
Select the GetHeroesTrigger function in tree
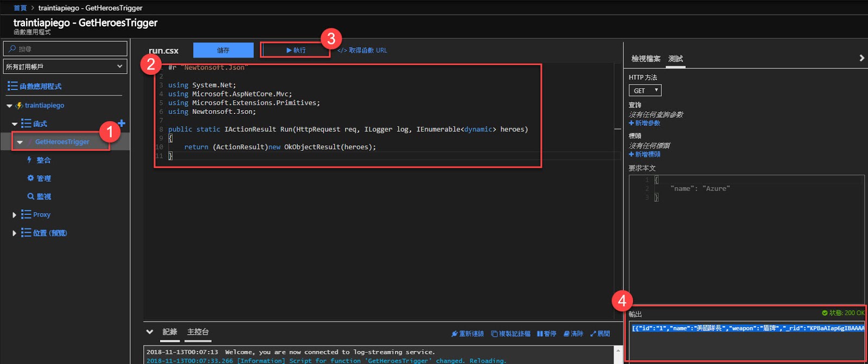click(x=62, y=142)
